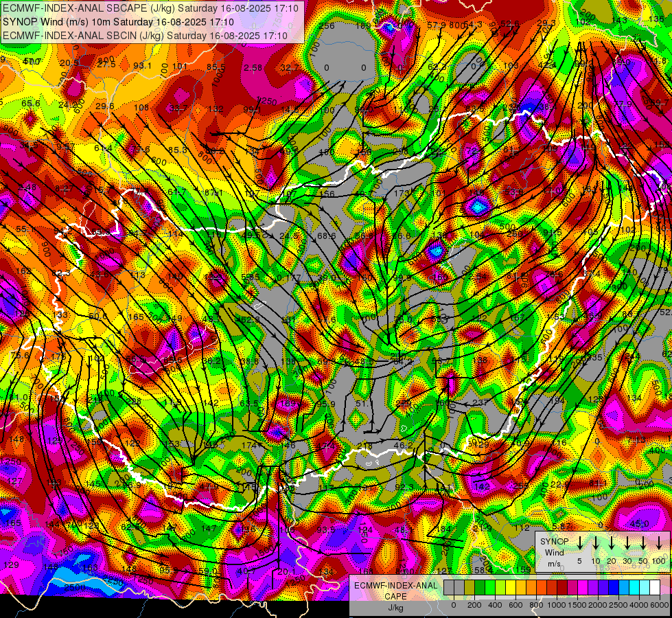The width and height of the screenshot is (672, 618).
Task: Click the '46.2' value on the map
Action: (403, 445)
